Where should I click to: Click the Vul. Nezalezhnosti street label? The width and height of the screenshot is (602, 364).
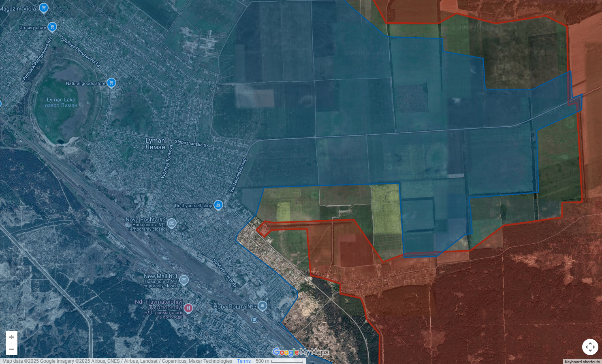[238, 175]
